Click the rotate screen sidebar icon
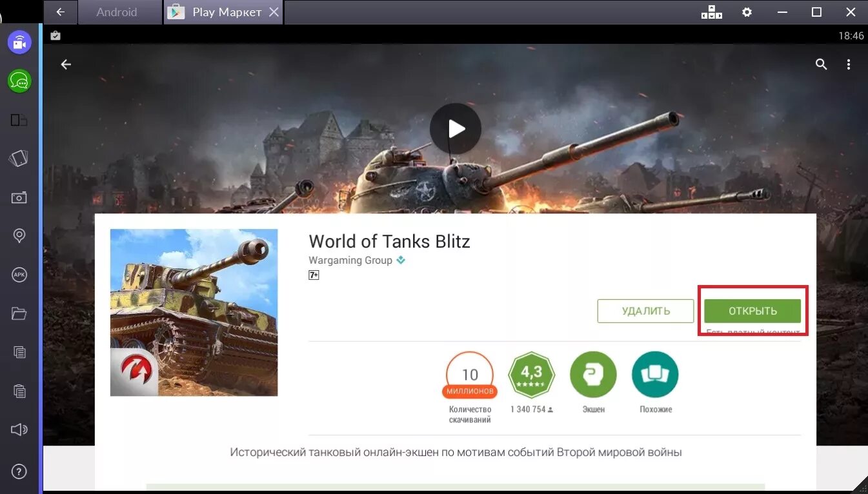The height and width of the screenshot is (494, 868). click(19, 159)
